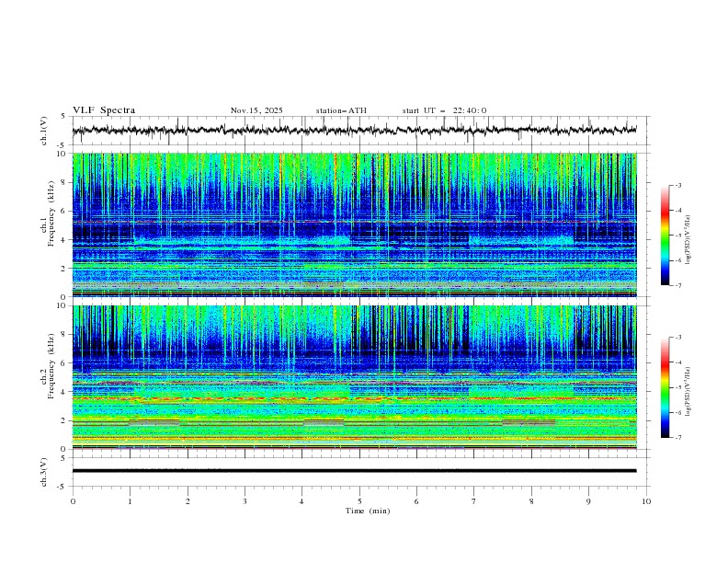This screenshot has height=563, width=728.
Task: Click the log(PSD) label beside the ch.2 color bar
Action: 688,391
